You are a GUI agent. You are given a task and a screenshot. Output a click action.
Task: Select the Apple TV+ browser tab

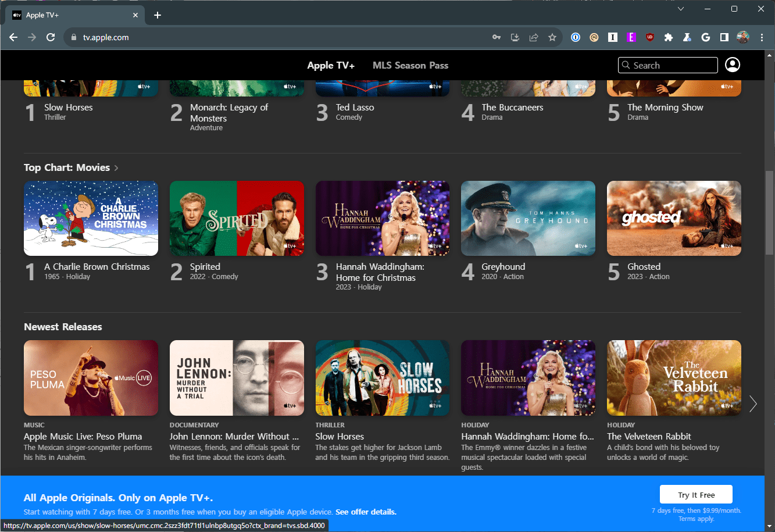[74, 15]
